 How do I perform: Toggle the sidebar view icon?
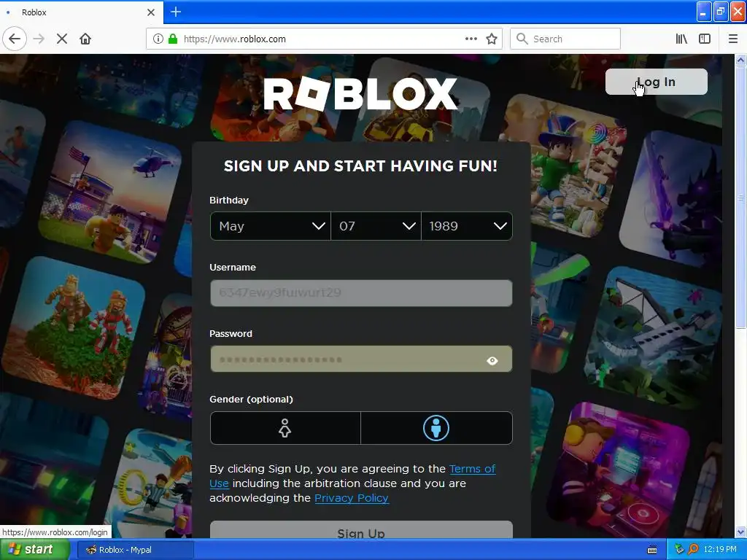[x=705, y=39]
